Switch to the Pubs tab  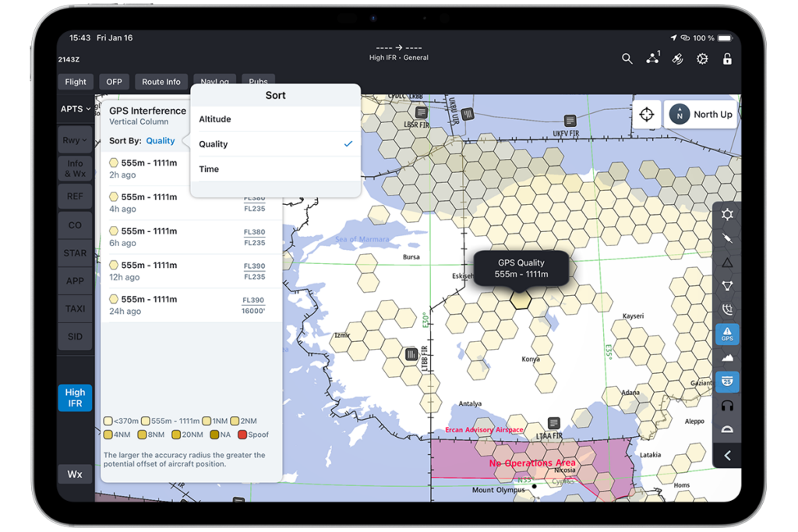click(x=258, y=81)
